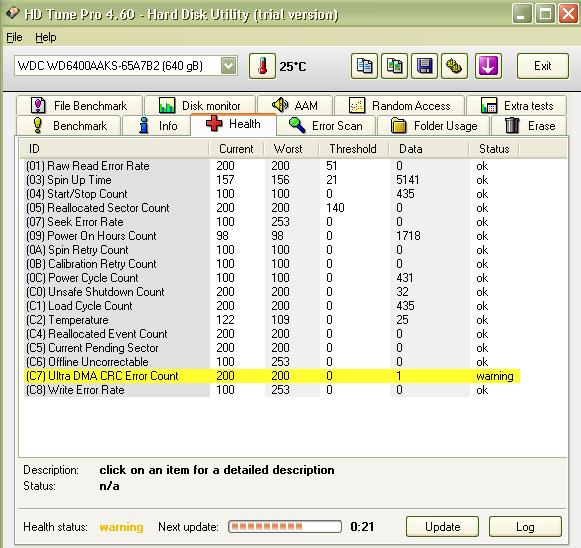Click the floppy disk save icon

click(x=424, y=66)
